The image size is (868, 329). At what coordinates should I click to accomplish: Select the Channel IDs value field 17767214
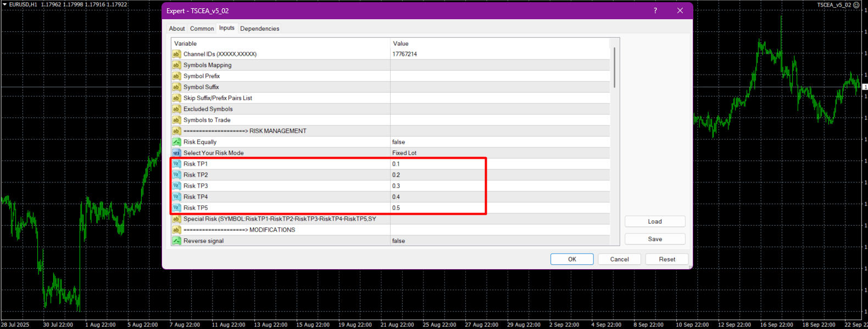tap(404, 54)
